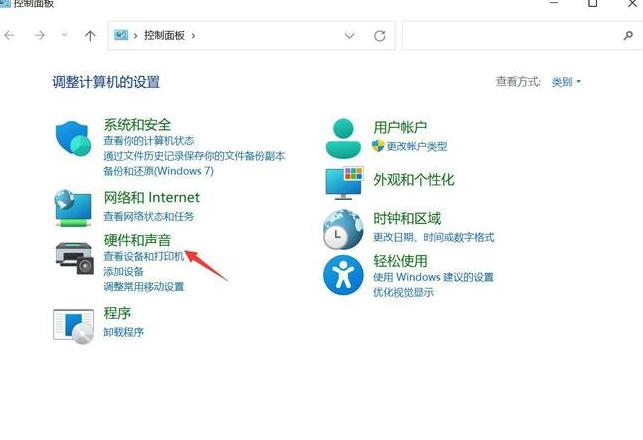Click the Hardware and Sound printer icon
Screen dimensions: 643x440
point(75,258)
